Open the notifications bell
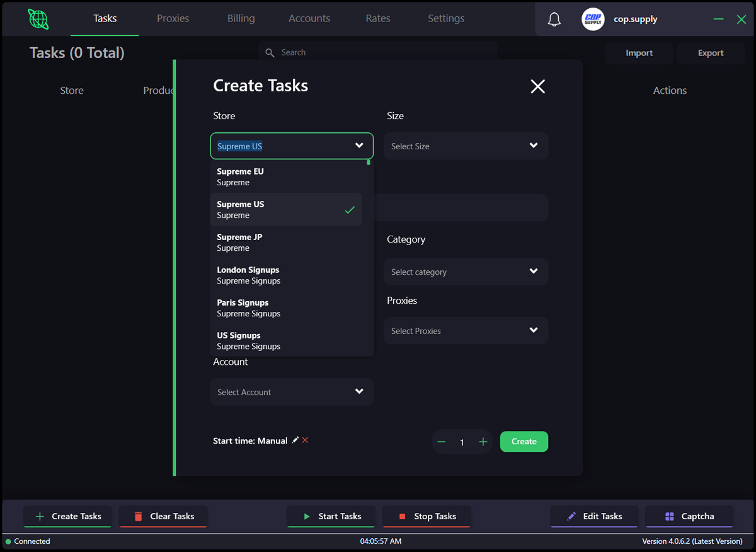This screenshot has width=756, height=552. coord(554,20)
